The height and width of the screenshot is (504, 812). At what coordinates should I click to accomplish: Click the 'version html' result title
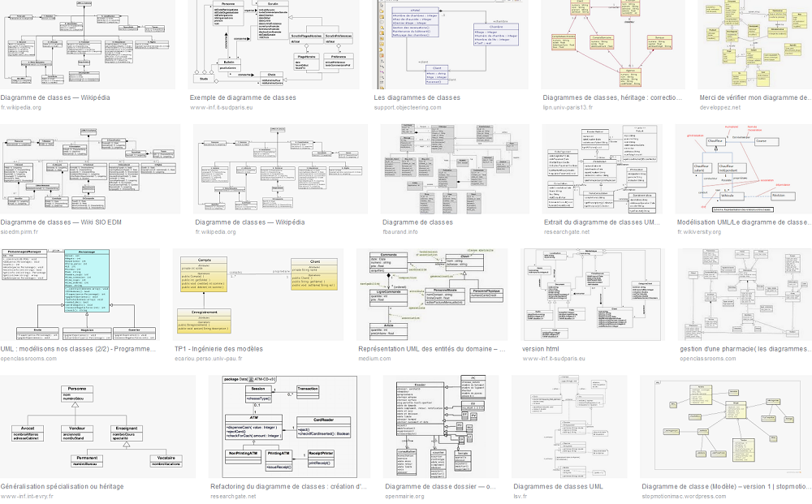[540, 348]
